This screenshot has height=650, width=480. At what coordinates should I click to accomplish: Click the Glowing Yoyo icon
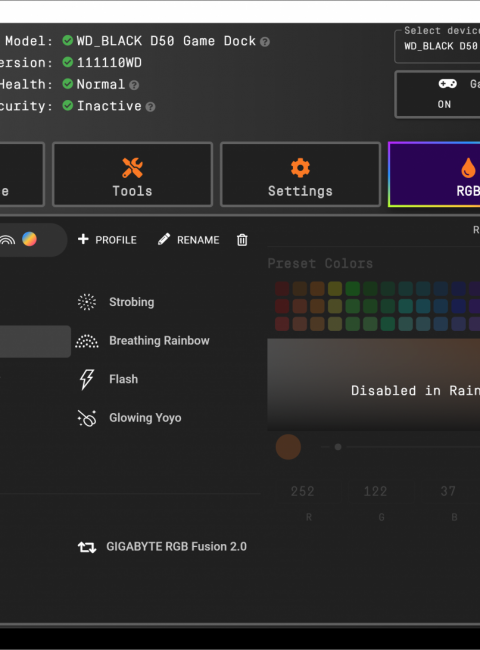click(x=87, y=418)
